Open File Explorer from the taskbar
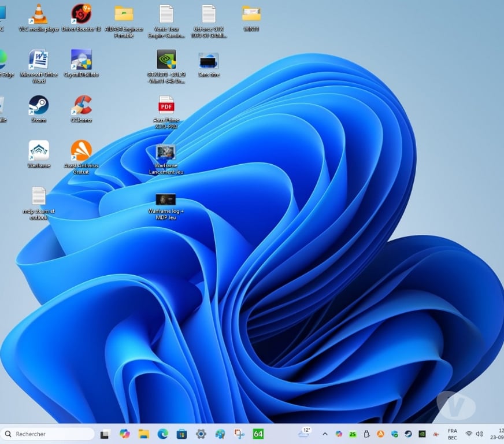This screenshot has width=504, height=444. (x=143, y=434)
